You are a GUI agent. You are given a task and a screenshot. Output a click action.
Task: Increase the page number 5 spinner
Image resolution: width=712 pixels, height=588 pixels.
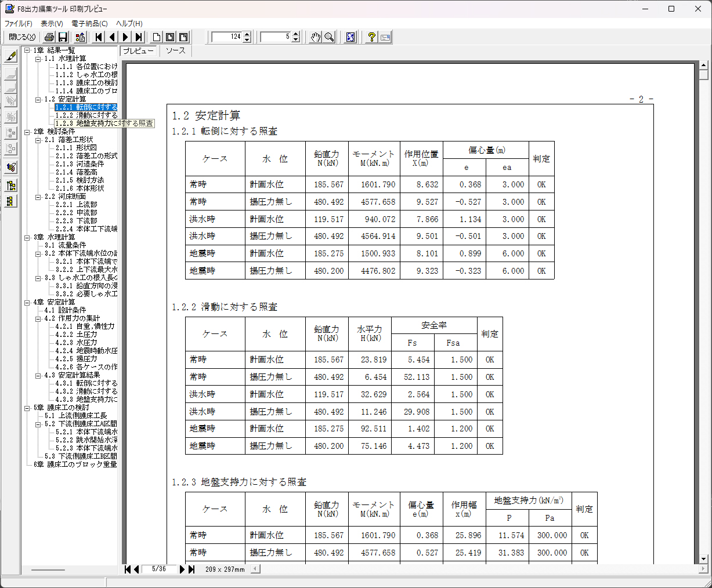(x=296, y=34)
